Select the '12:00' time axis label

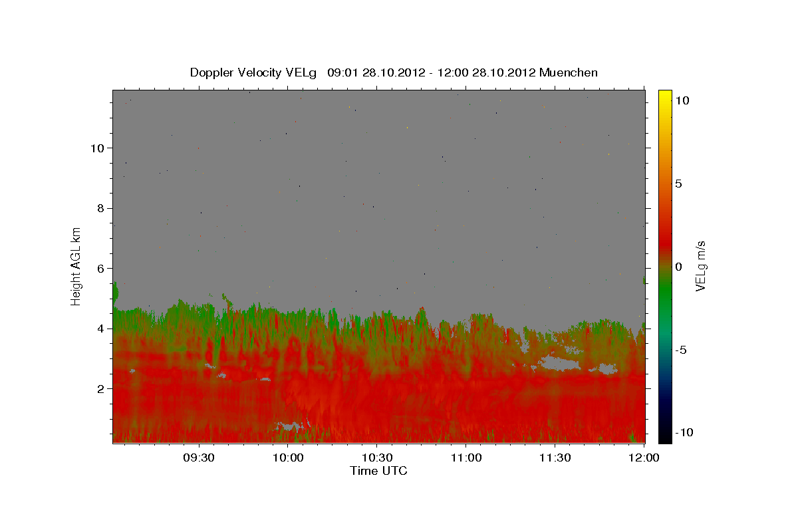pyautogui.click(x=644, y=458)
